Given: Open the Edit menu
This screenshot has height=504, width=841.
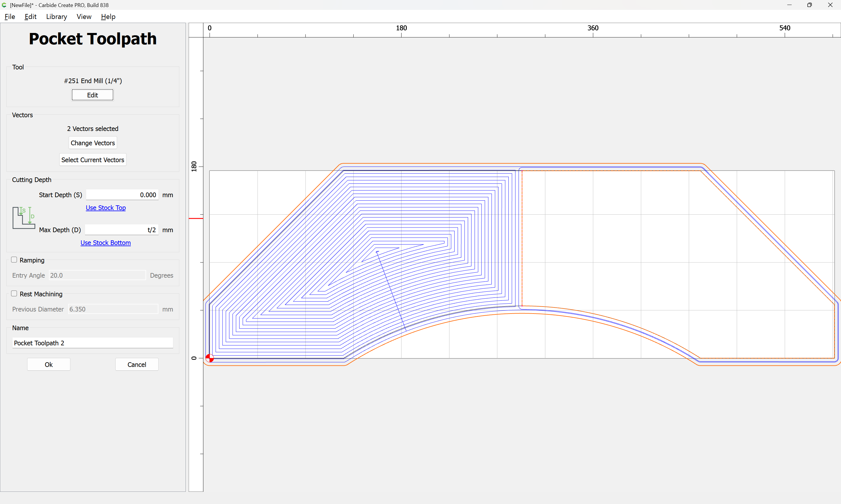Looking at the screenshot, I should tap(30, 17).
